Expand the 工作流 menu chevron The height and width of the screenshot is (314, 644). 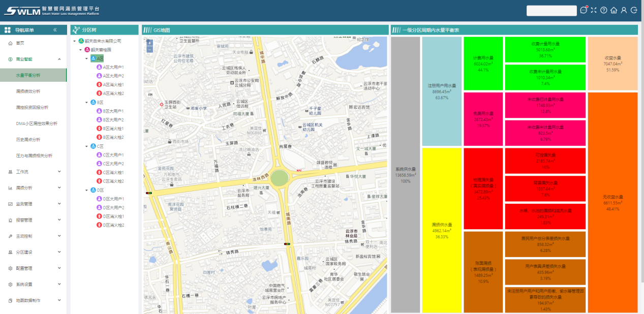click(x=59, y=172)
